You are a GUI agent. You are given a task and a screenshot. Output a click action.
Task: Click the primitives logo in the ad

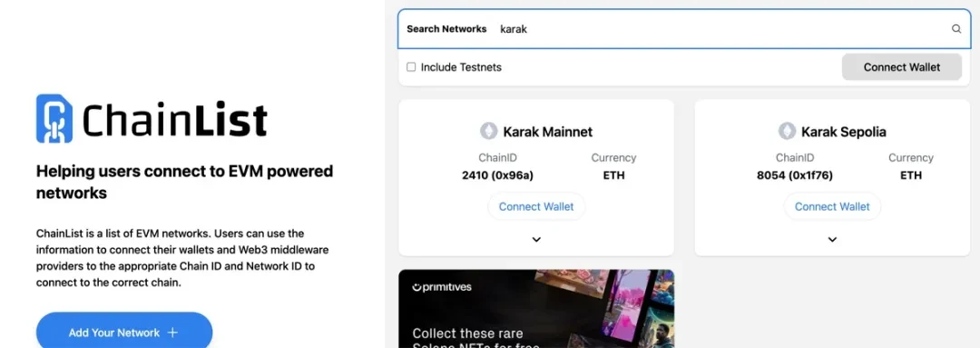coord(442,287)
